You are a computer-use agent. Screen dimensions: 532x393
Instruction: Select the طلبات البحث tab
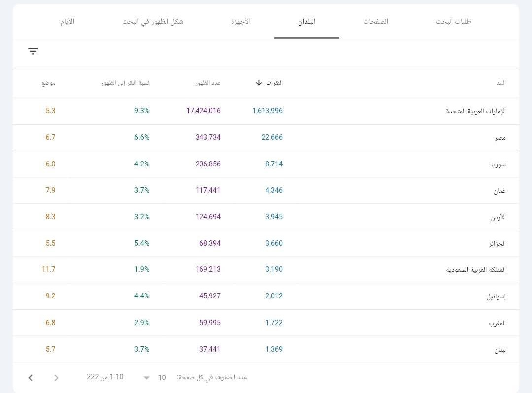(453, 22)
